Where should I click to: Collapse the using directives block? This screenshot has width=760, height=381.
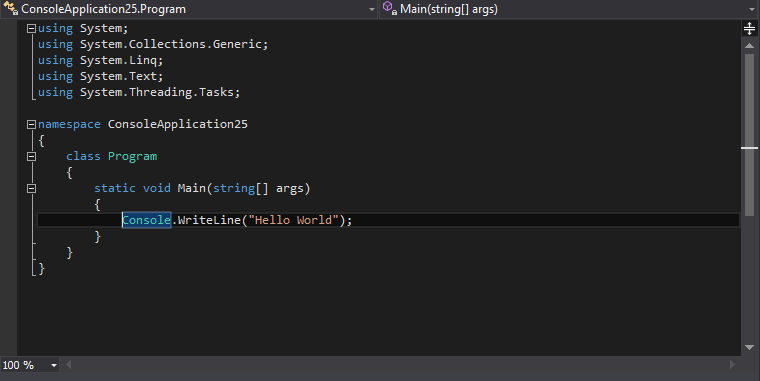click(x=32, y=29)
